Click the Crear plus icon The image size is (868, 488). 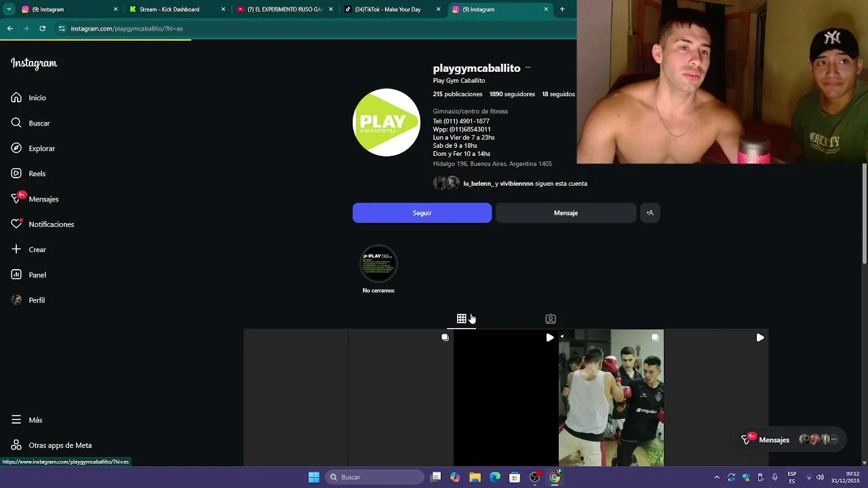16,249
